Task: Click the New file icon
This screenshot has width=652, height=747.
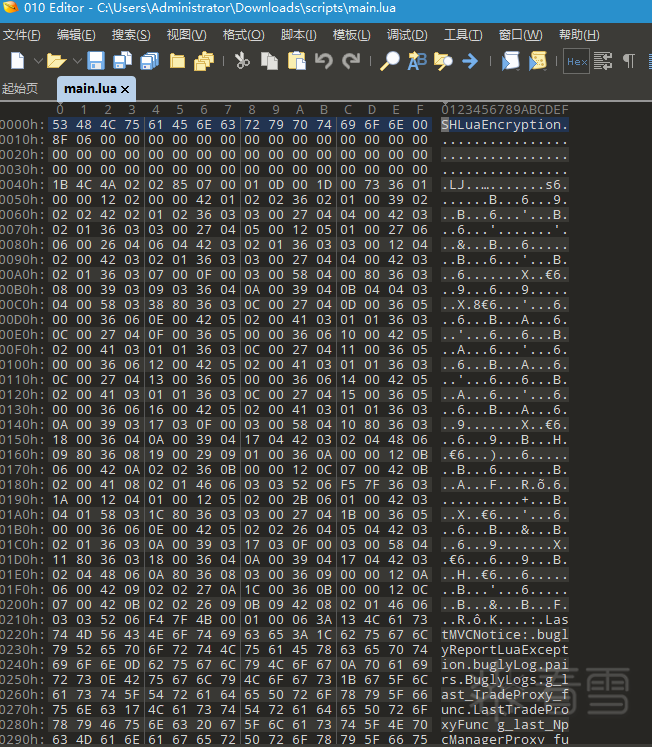Action: [18, 61]
